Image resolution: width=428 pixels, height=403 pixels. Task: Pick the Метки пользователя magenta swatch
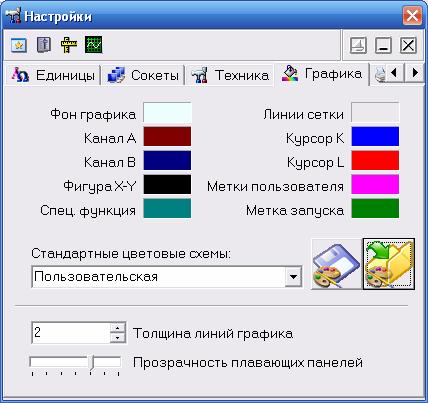pos(375,184)
